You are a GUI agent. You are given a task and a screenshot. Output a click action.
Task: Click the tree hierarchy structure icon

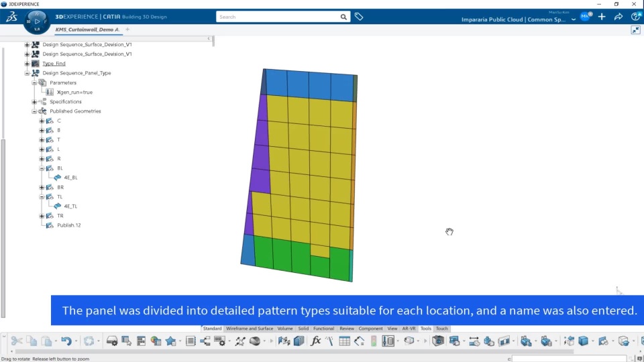click(205, 341)
